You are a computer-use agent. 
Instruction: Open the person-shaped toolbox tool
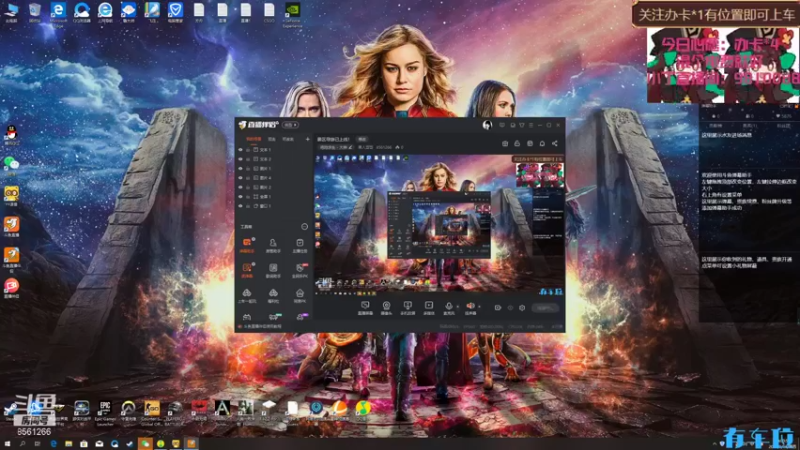point(273,245)
